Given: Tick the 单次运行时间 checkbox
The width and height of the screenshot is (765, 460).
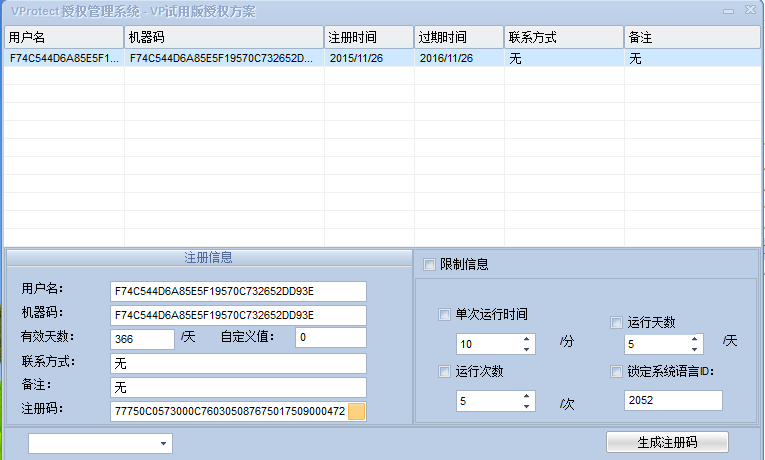Looking at the screenshot, I should [444, 314].
